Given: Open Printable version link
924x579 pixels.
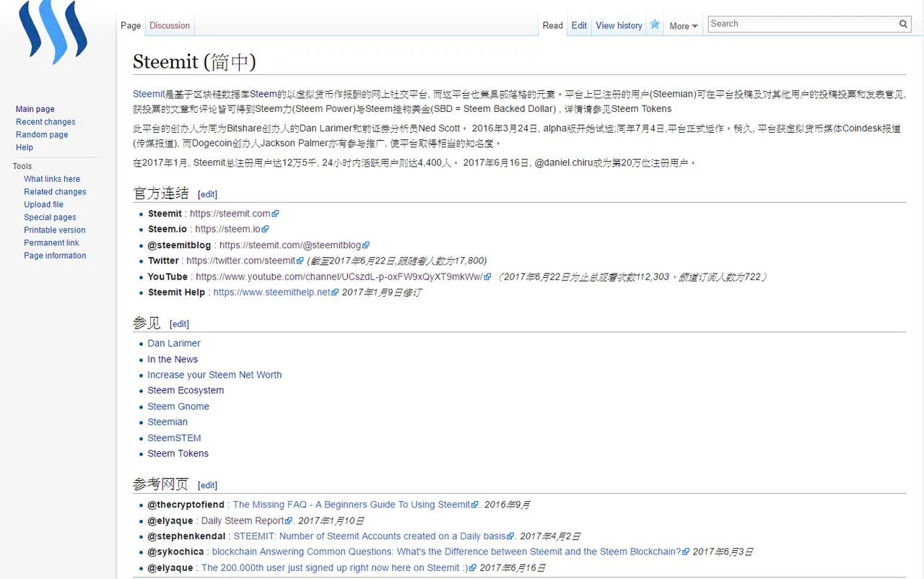Looking at the screenshot, I should [55, 230].
